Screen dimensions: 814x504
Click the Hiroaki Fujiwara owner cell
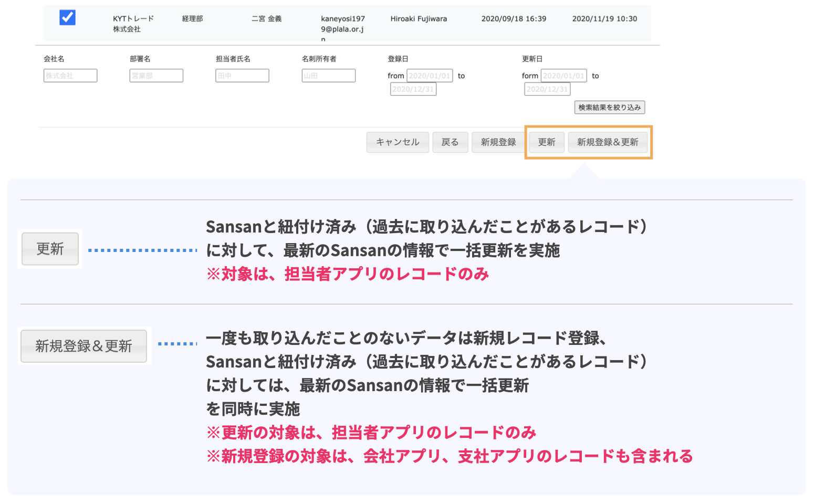(419, 19)
